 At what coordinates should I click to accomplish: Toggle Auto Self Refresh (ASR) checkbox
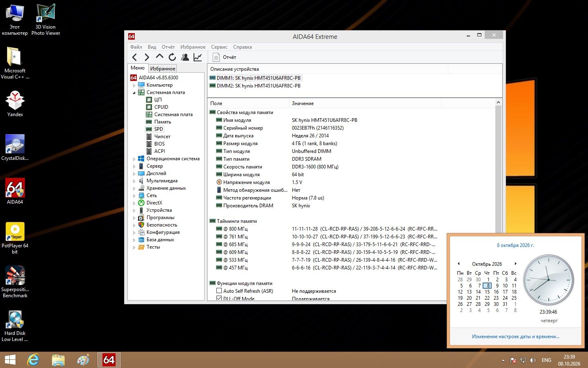click(219, 291)
